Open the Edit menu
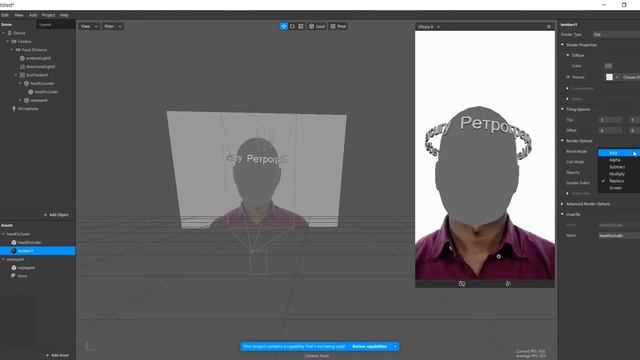The height and width of the screenshot is (360, 640). click(x=5, y=15)
